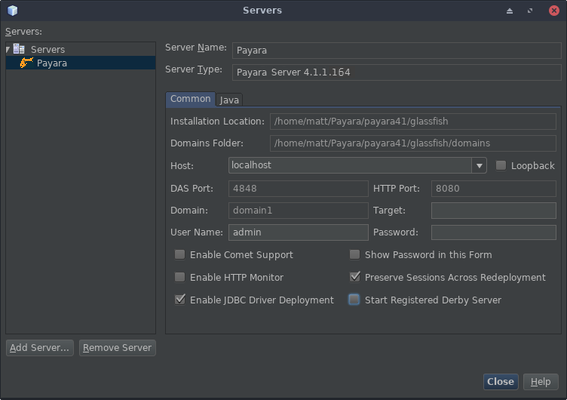Screen dimensions: 567x400
Task: Click the User Name: label
Action: click(x=197, y=232)
